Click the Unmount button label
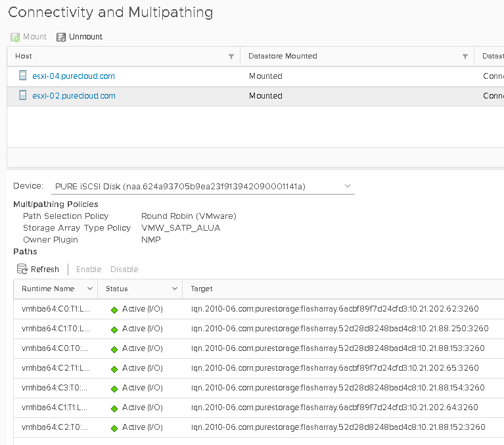Viewport: 504px width, 445px height. pyautogui.click(x=85, y=37)
